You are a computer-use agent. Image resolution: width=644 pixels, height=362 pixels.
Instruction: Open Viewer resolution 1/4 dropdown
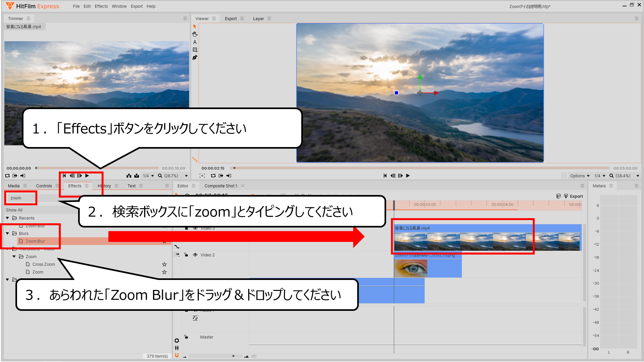(x=600, y=176)
